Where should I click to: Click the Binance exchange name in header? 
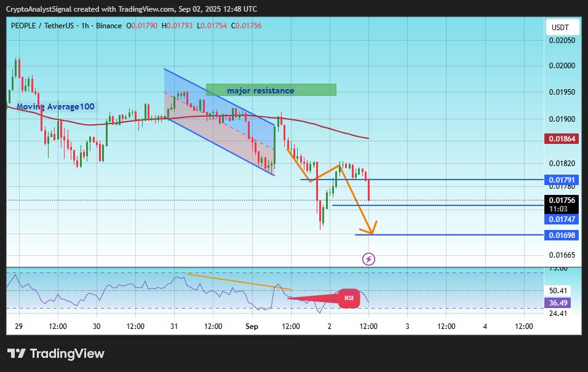coord(109,26)
